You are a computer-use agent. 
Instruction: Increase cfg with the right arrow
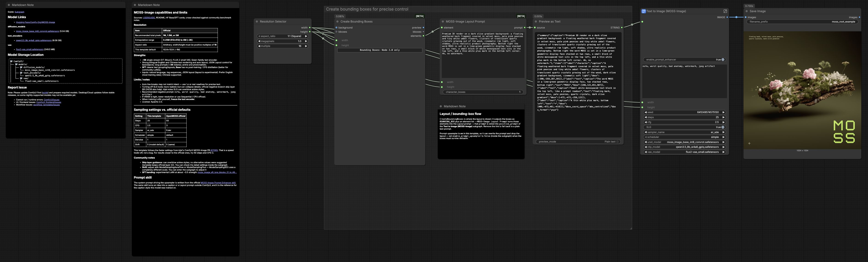[723, 122]
